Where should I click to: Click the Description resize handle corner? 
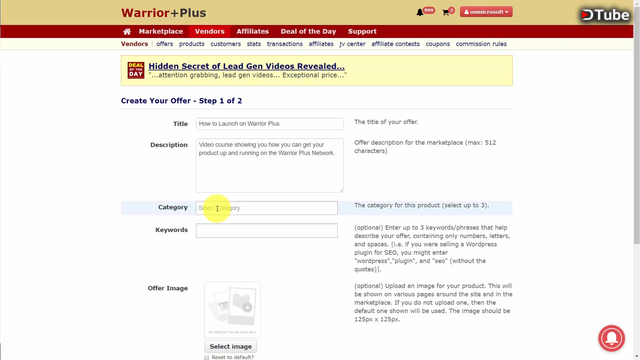[x=341, y=190]
